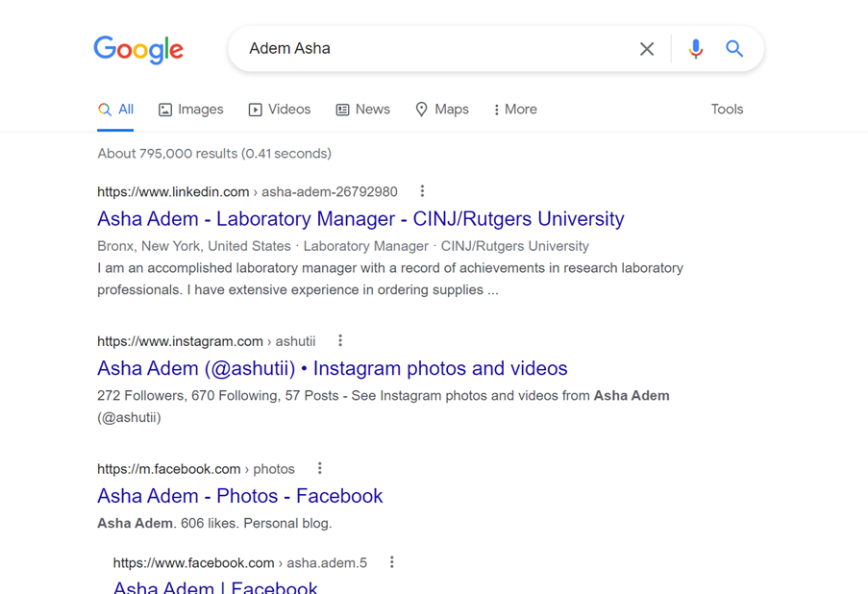Viewport: 868px width, 594px height.
Task: Click the 606 likes Personal blog snippet
Action: tap(214, 523)
